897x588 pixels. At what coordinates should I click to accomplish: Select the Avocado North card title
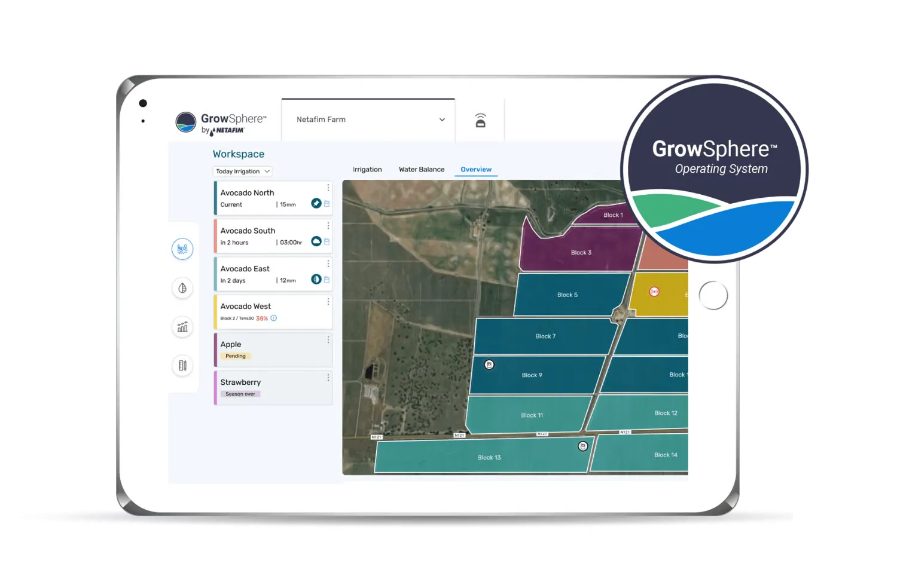click(x=247, y=193)
